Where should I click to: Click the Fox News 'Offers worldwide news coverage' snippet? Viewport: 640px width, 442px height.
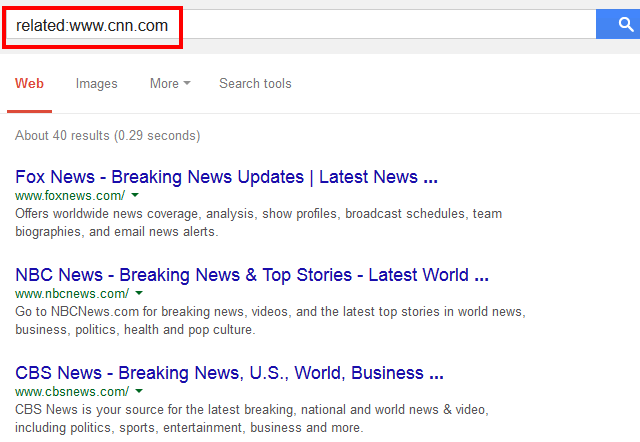(258, 223)
